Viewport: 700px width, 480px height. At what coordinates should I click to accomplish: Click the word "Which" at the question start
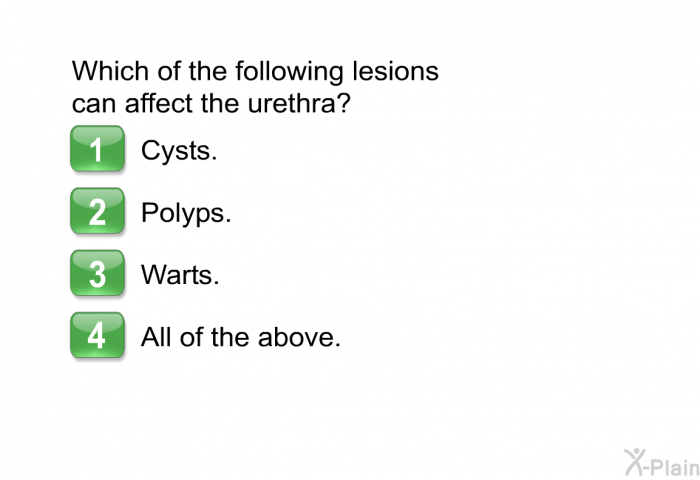tap(110, 71)
